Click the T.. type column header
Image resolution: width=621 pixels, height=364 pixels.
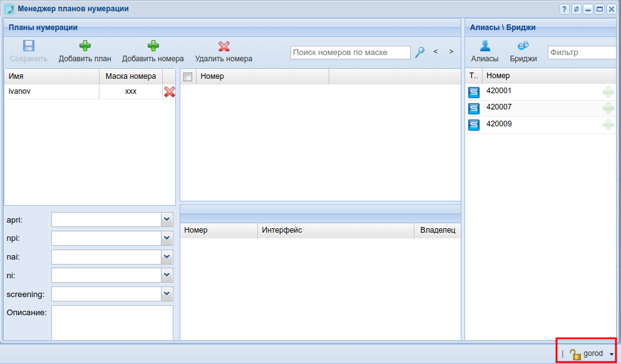pyautogui.click(x=474, y=76)
